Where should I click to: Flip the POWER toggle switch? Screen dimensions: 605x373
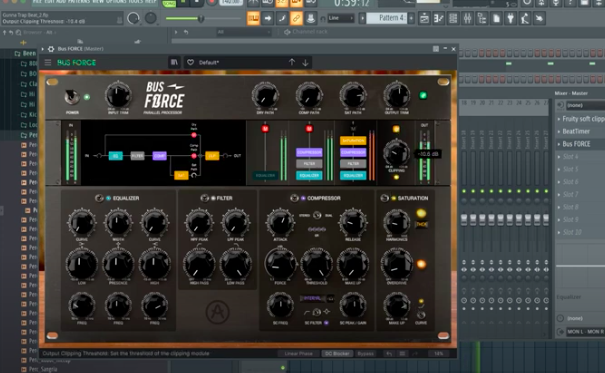tap(71, 97)
